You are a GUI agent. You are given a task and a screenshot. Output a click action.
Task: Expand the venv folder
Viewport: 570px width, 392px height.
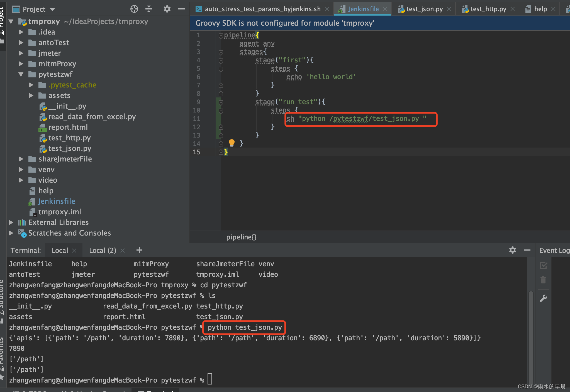coord(21,170)
